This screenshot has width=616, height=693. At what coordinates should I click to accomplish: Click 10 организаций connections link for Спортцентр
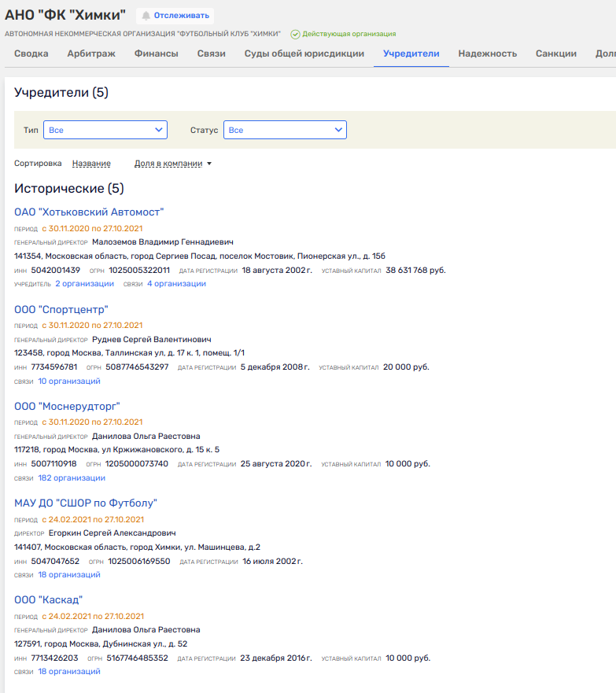(69, 381)
